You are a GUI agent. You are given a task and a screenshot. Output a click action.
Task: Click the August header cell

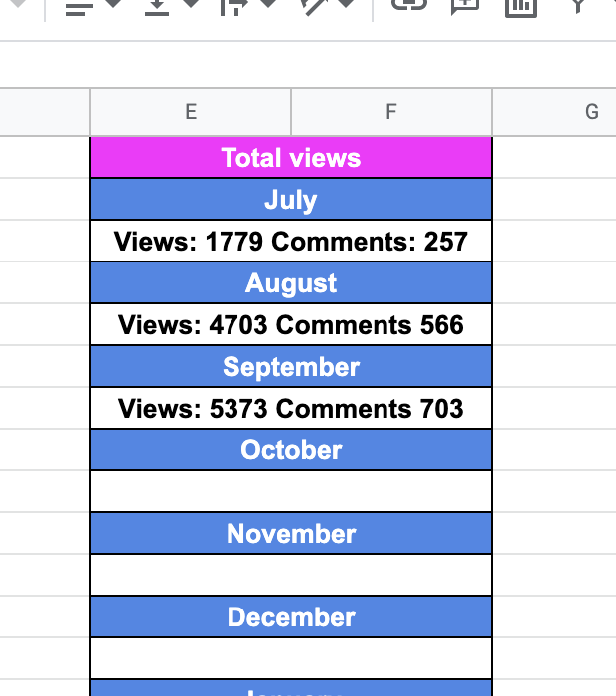pyautogui.click(x=291, y=283)
